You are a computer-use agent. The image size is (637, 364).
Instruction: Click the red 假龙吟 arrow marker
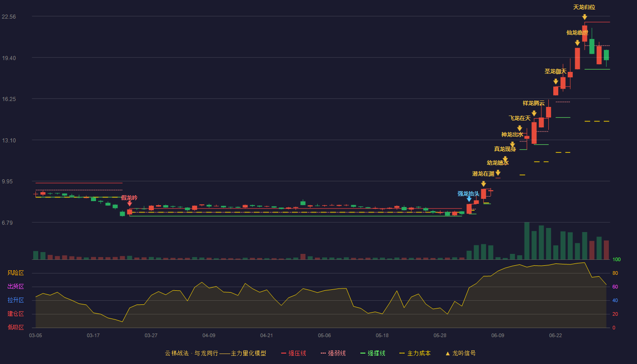click(x=129, y=203)
